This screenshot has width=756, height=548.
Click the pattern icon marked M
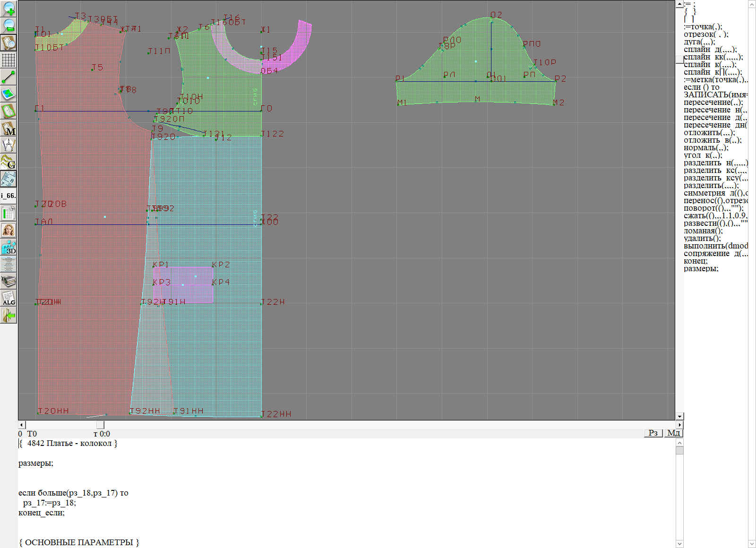[x=9, y=128]
